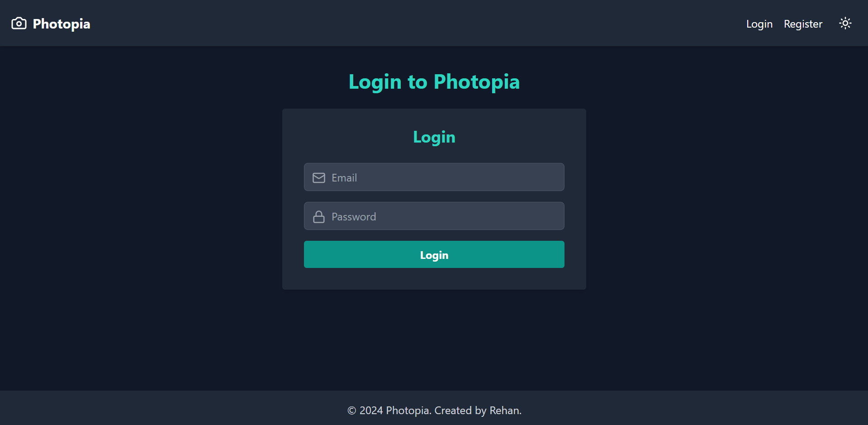Click the footer copyright text

(434, 411)
